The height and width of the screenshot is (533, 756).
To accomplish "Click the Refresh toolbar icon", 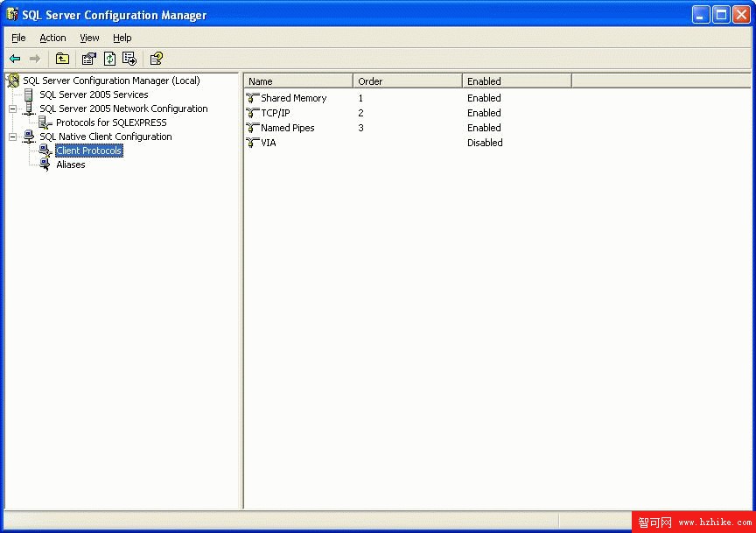I will click(x=109, y=59).
